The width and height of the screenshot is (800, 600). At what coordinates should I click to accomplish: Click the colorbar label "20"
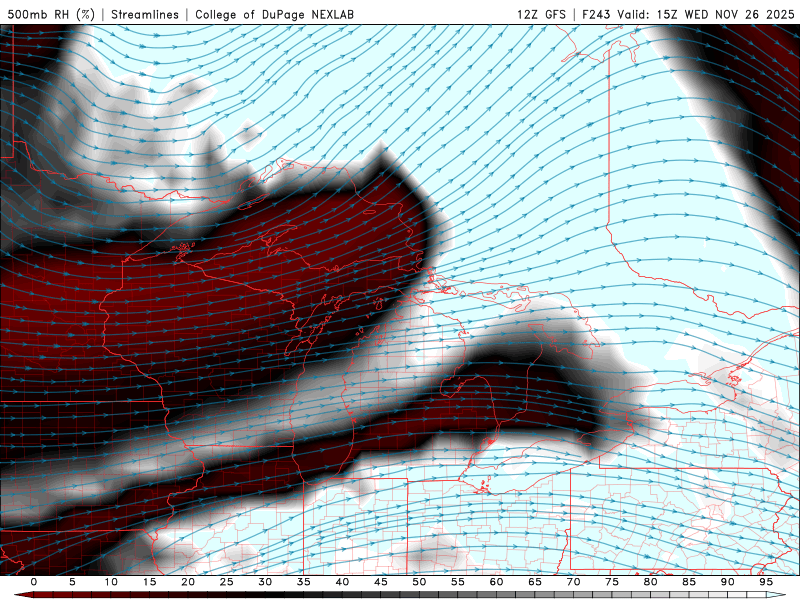[x=188, y=582]
